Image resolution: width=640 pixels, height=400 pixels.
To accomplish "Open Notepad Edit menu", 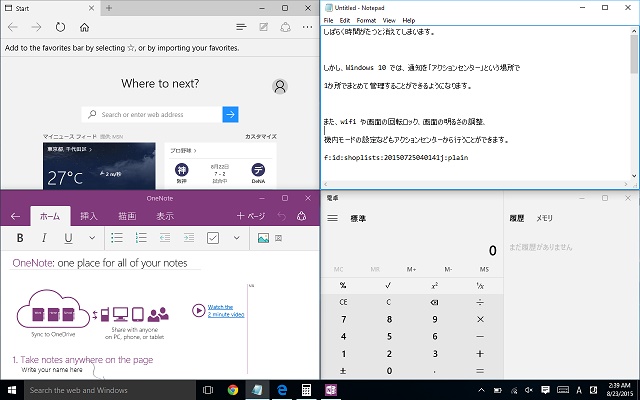I will pyautogui.click(x=345, y=20).
